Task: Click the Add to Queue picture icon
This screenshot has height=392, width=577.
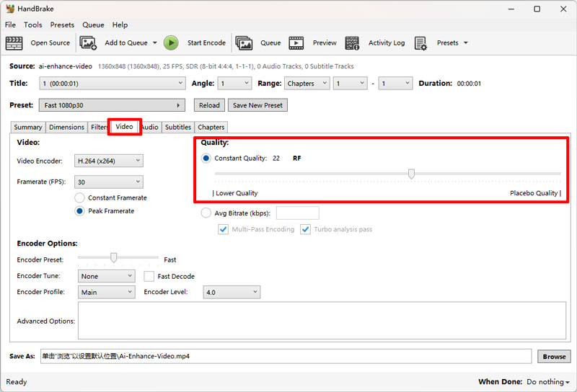Action: [88, 43]
